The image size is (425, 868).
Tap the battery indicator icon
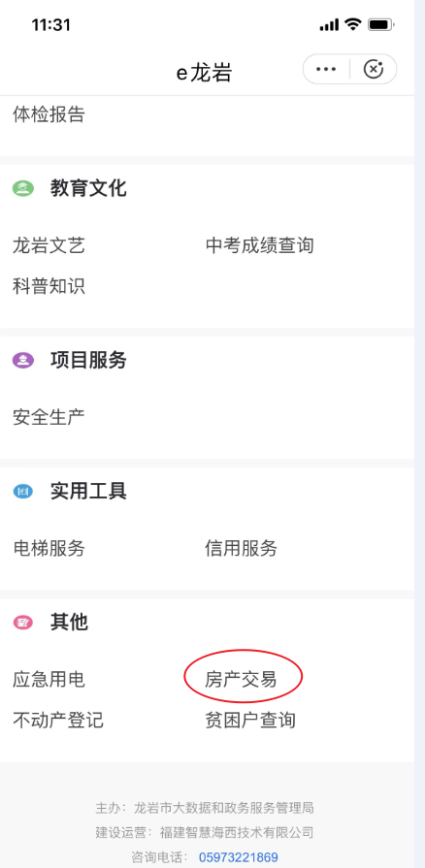[x=381, y=25]
